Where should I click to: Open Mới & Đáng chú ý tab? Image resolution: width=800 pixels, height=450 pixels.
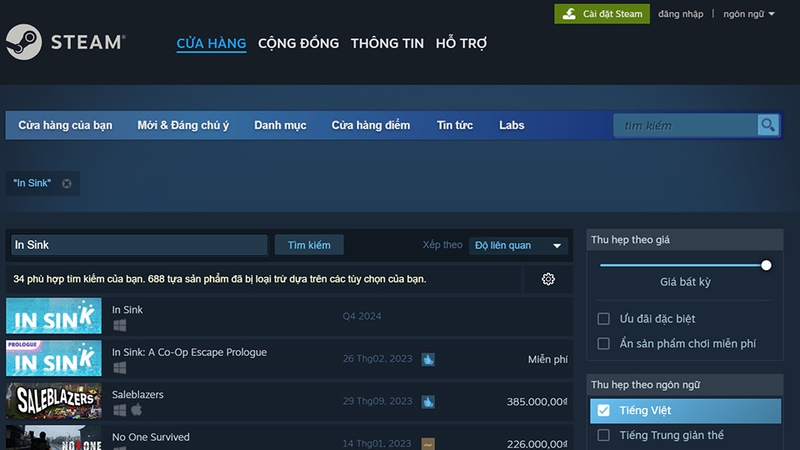[183, 126]
